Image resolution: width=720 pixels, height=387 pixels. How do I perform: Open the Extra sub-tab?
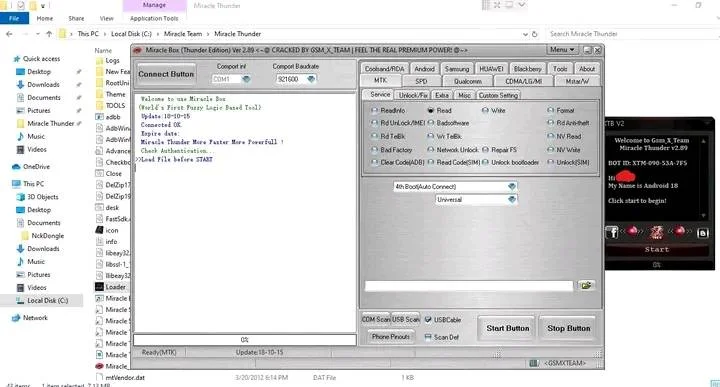click(442, 95)
